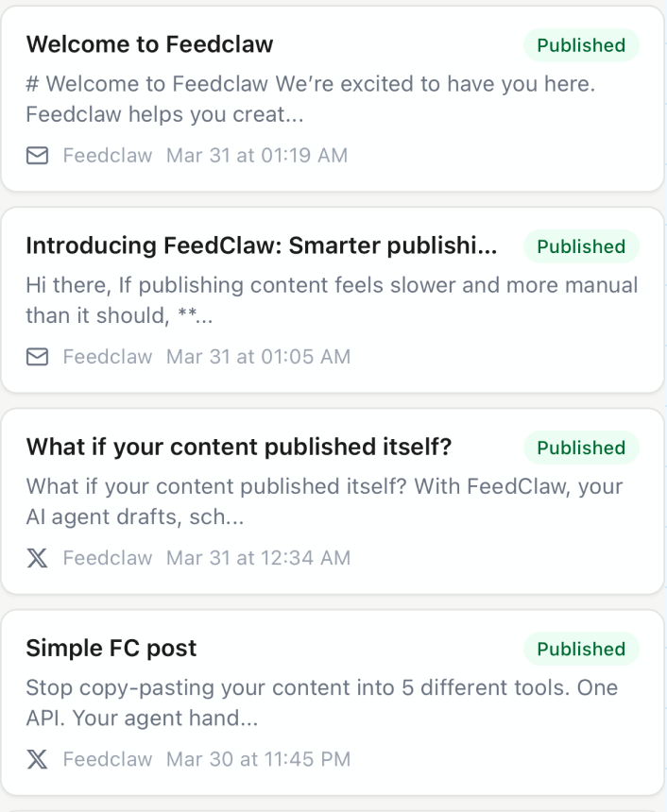Select the Mar 31 at 01:05 AM timestamp
The image size is (667, 812).
(x=258, y=357)
